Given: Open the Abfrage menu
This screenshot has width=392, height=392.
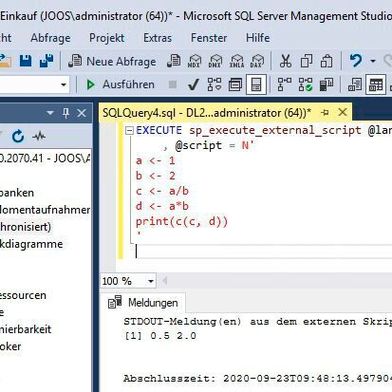Looking at the screenshot, I should point(50,38).
